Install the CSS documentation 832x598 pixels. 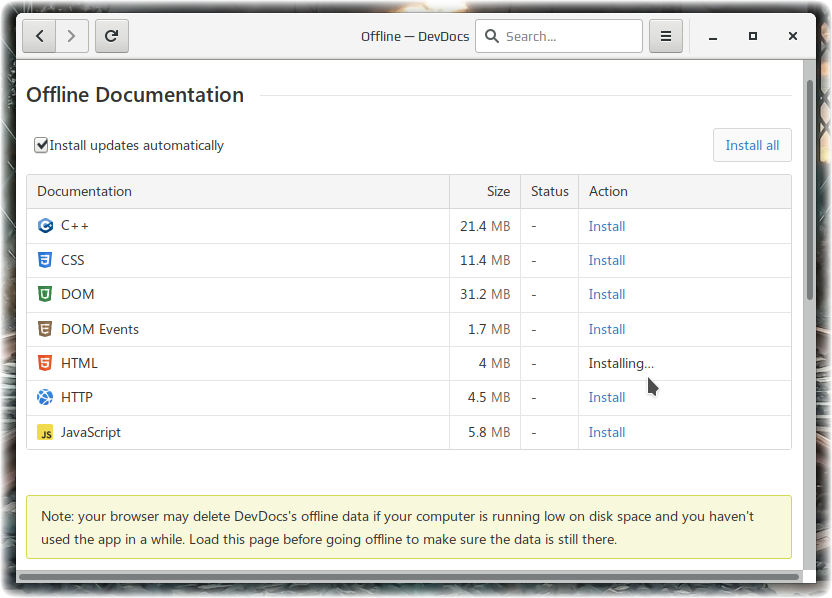606,260
